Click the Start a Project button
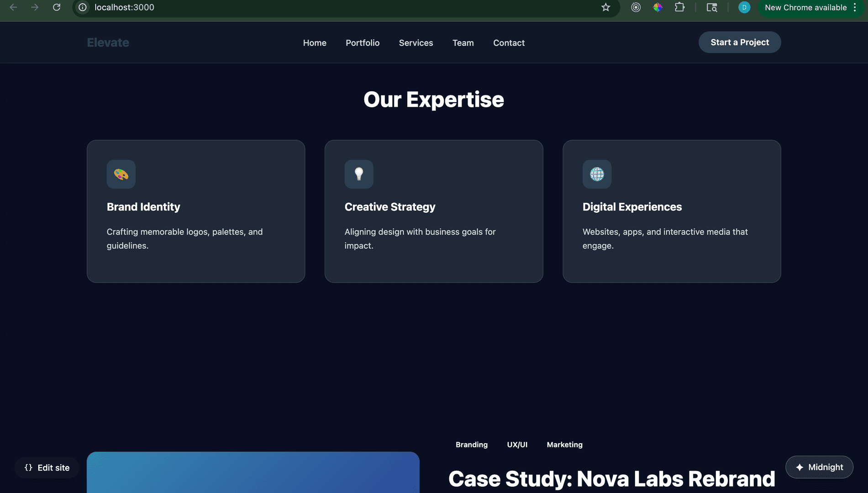 740,42
